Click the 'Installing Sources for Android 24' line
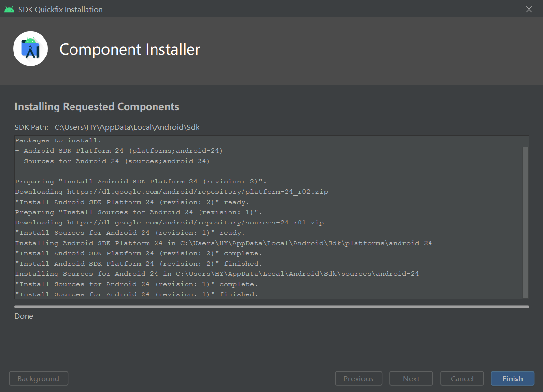The height and width of the screenshot is (392, 543). coord(217,274)
